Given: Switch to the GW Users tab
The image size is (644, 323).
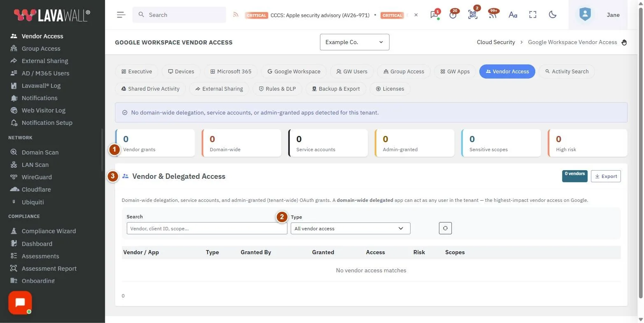Looking at the screenshot, I should coord(352,71).
